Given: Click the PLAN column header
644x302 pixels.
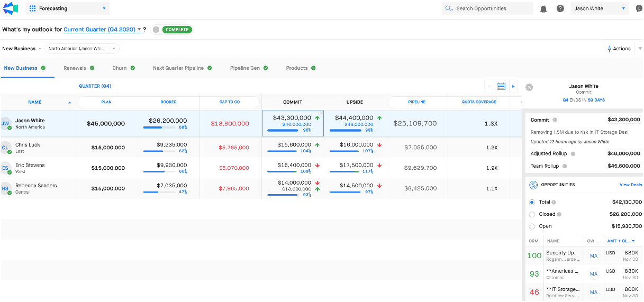Looking at the screenshot, I should coord(106,102).
